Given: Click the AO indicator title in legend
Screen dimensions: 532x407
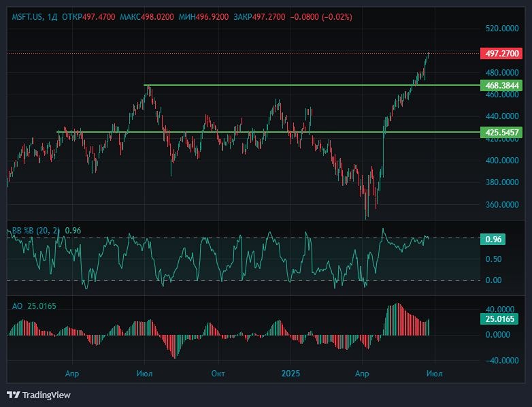Looking at the screenshot, I should 17,306.
